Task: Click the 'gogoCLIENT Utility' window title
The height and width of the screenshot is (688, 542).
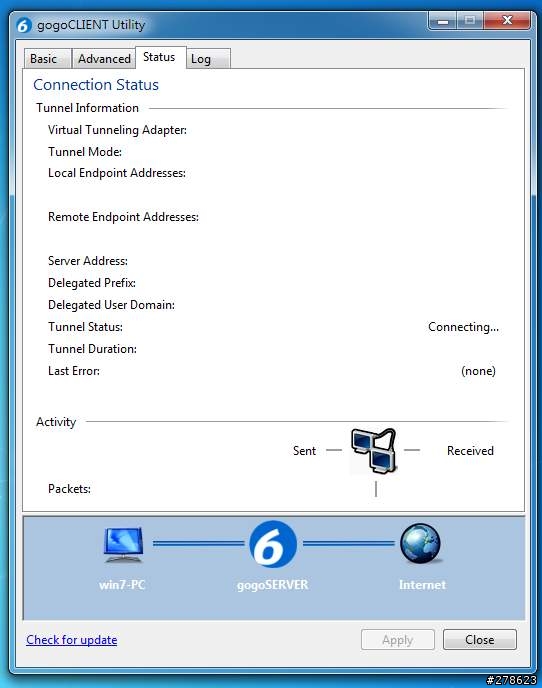Action: pyautogui.click(x=91, y=25)
